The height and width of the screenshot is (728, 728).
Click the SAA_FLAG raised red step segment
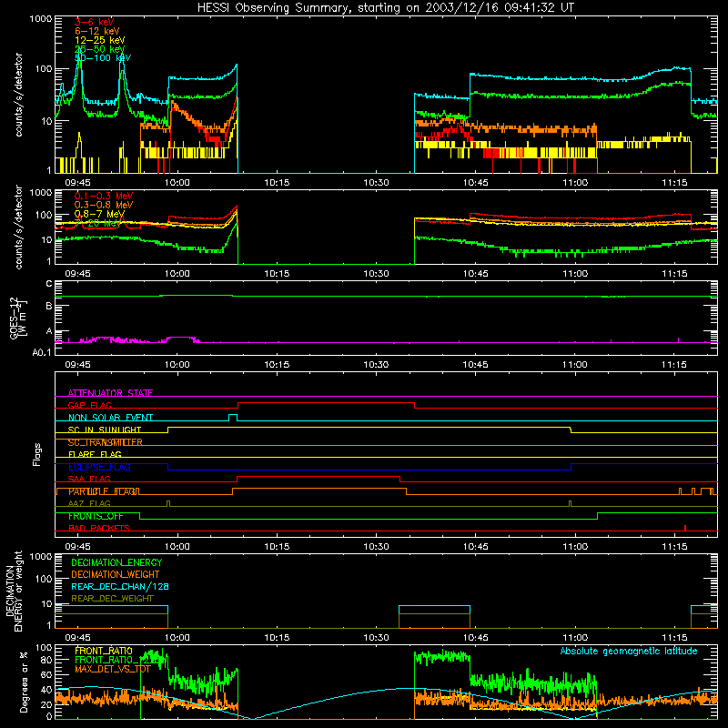point(318,476)
